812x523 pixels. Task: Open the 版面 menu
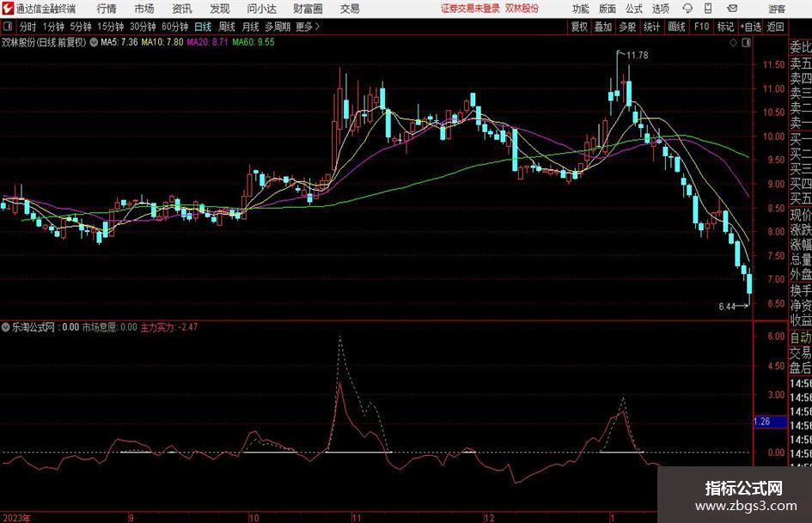coord(607,9)
